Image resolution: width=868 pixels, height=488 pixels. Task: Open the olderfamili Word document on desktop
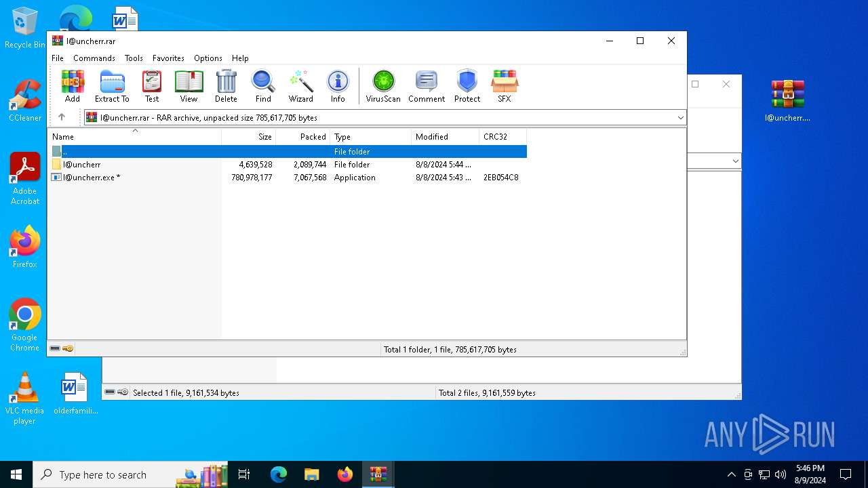(x=75, y=393)
